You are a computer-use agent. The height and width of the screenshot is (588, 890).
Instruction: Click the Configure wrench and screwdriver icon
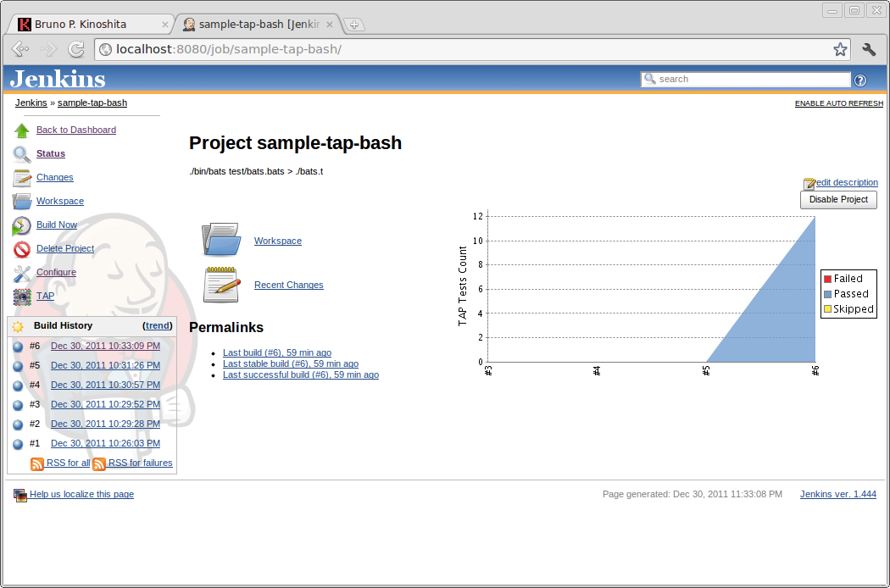(x=21, y=273)
